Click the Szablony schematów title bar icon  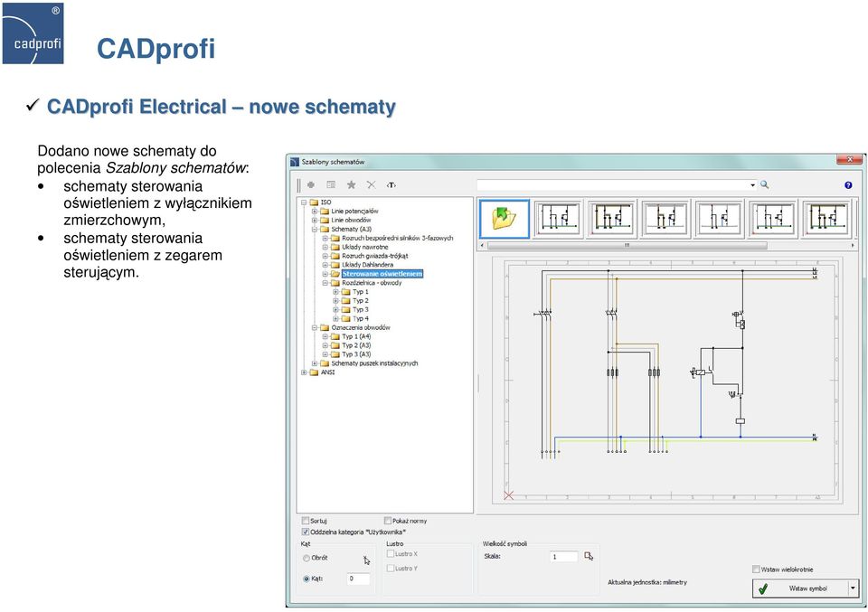295,162
